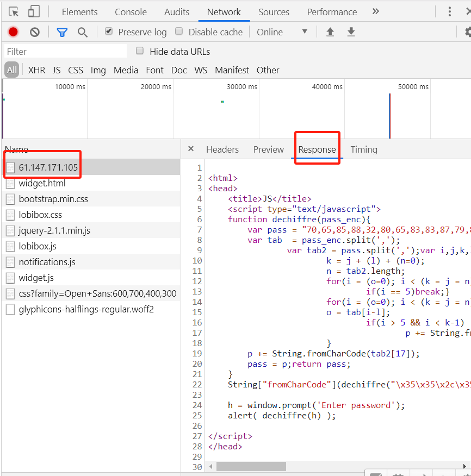Open the Audits panel tab
The image size is (471, 476).
click(177, 12)
